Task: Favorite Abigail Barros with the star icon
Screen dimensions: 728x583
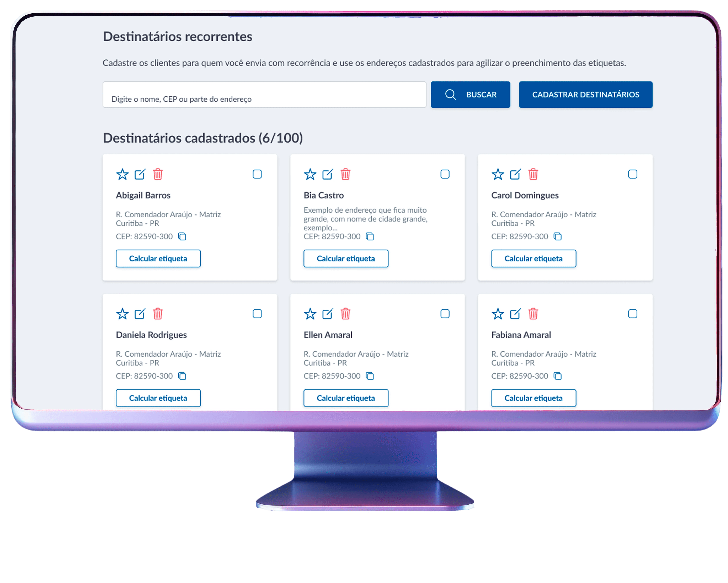Action: (x=122, y=174)
